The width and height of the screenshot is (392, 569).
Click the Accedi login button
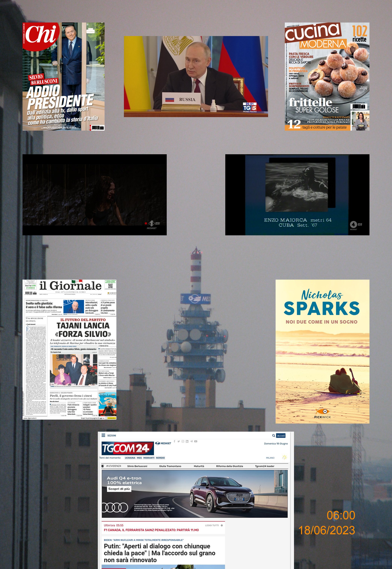pos(281,435)
